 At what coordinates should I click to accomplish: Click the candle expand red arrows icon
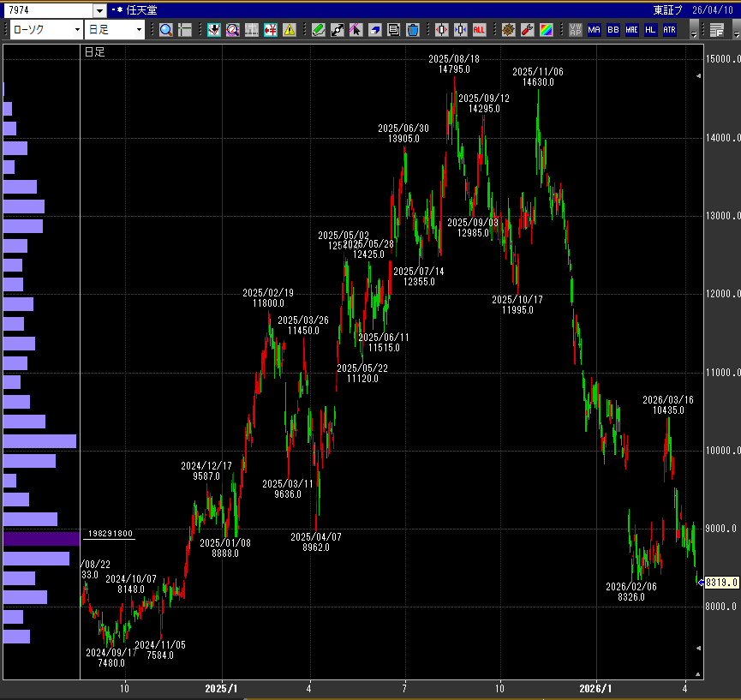click(442, 30)
